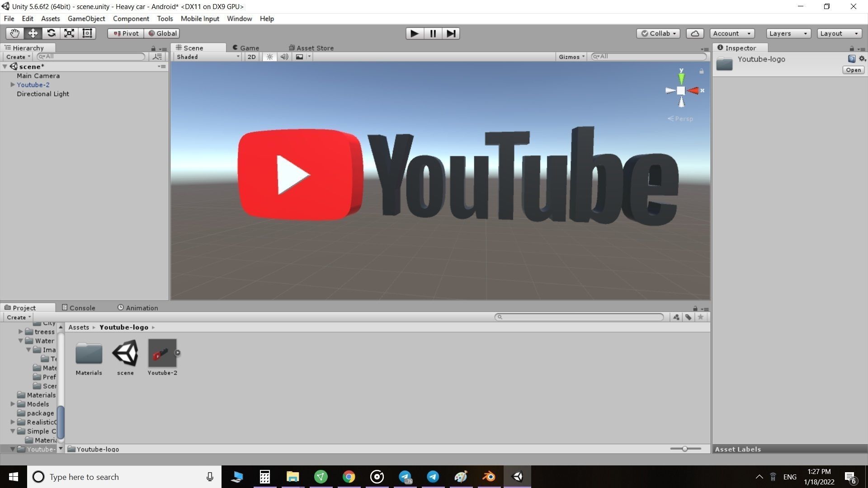Click Search by Type icon

point(676,317)
